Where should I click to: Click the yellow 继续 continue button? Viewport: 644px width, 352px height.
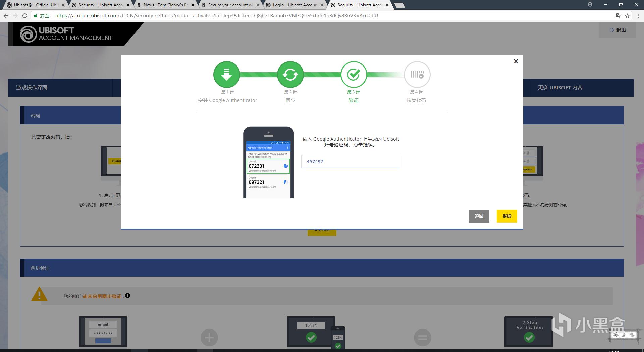point(507,216)
